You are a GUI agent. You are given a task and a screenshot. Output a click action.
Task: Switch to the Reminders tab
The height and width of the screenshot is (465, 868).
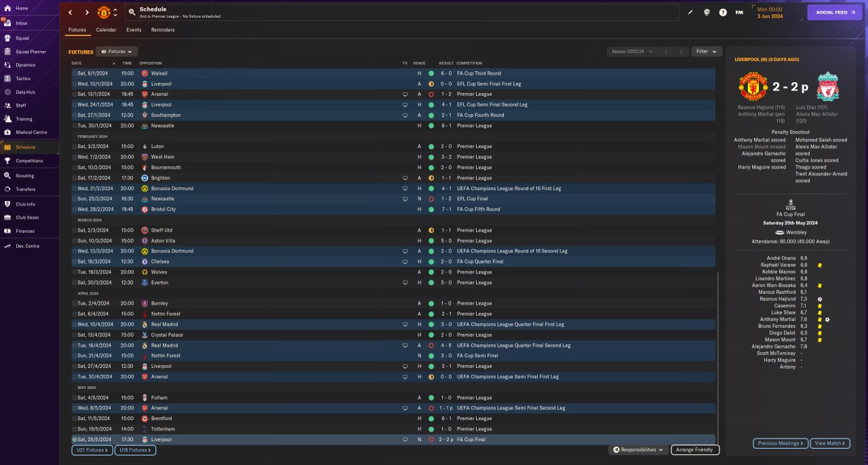tap(163, 30)
